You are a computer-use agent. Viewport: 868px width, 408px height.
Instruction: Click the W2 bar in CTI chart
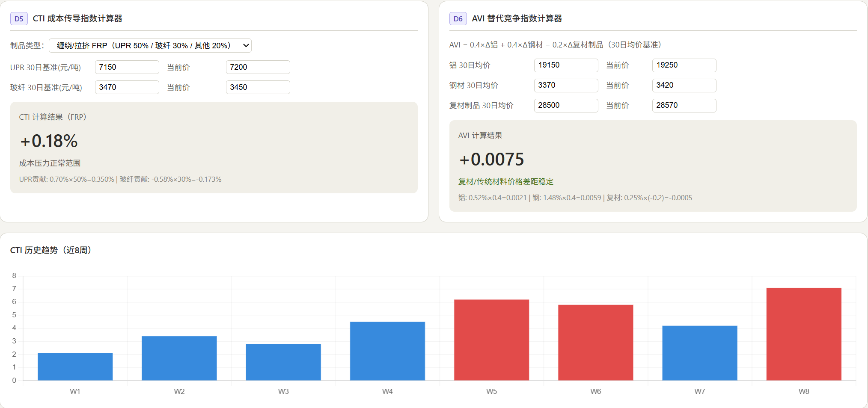click(179, 358)
